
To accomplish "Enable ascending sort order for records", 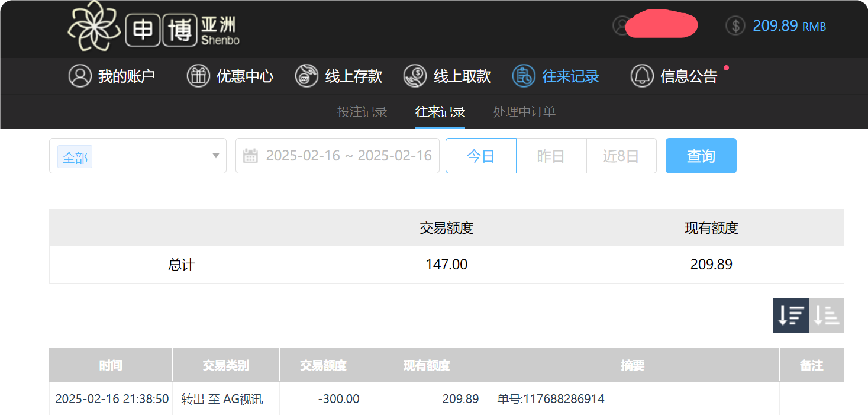I will [x=827, y=316].
